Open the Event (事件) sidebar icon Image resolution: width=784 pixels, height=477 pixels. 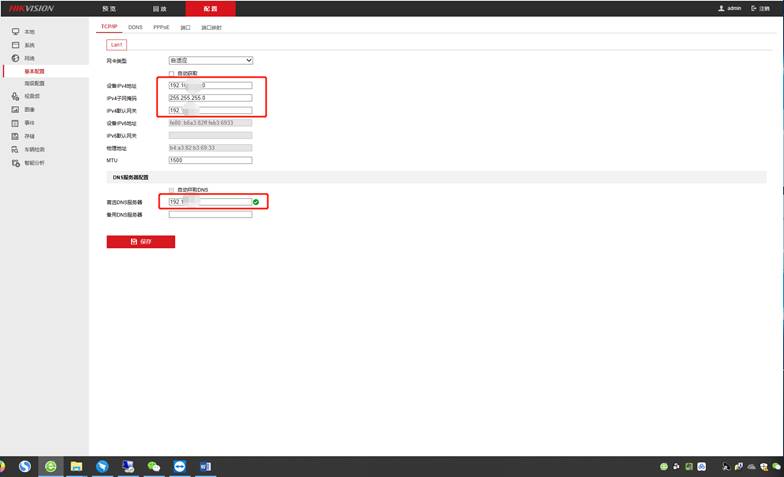point(15,123)
